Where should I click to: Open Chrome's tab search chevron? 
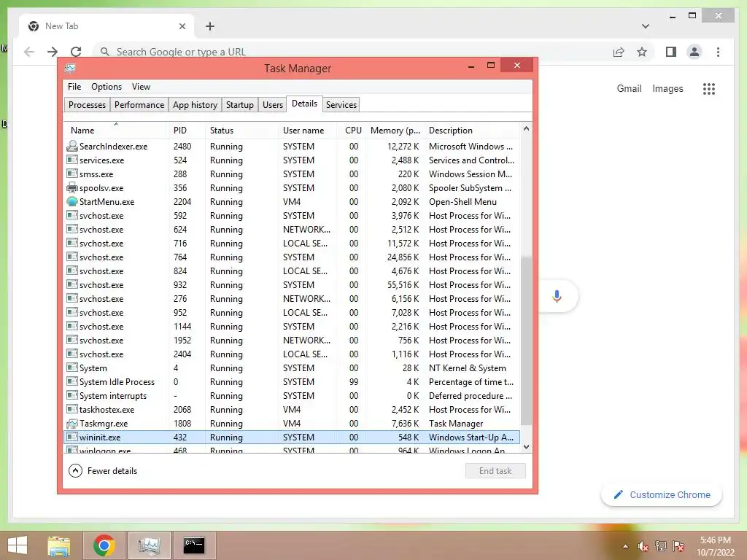click(645, 26)
